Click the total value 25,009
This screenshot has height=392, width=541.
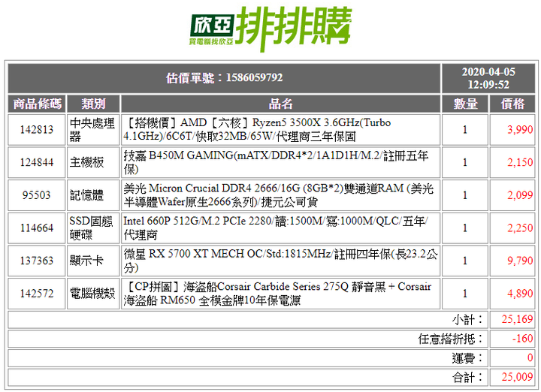pyautogui.click(x=517, y=377)
